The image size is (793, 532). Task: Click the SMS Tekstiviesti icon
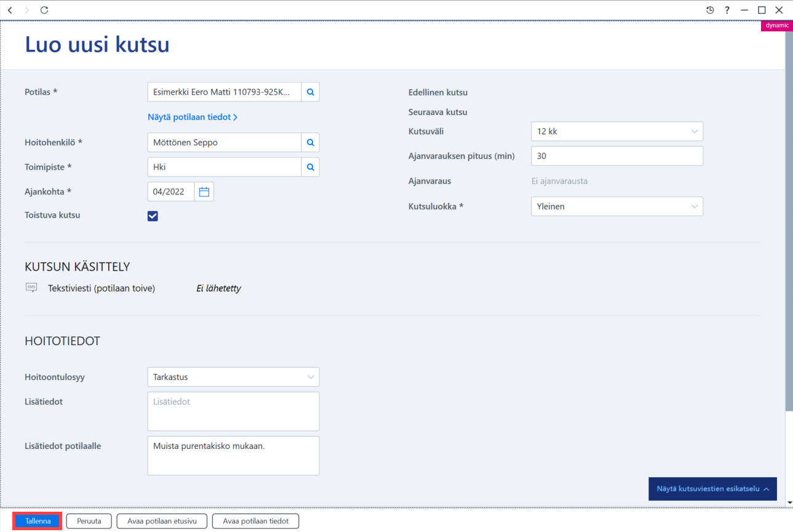(x=31, y=288)
